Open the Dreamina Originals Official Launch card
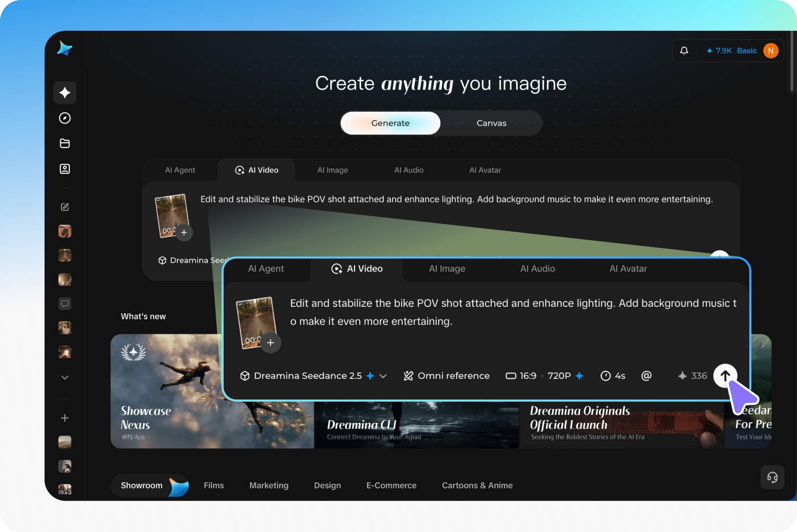Image resolution: width=797 pixels, height=532 pixels. 622,425
